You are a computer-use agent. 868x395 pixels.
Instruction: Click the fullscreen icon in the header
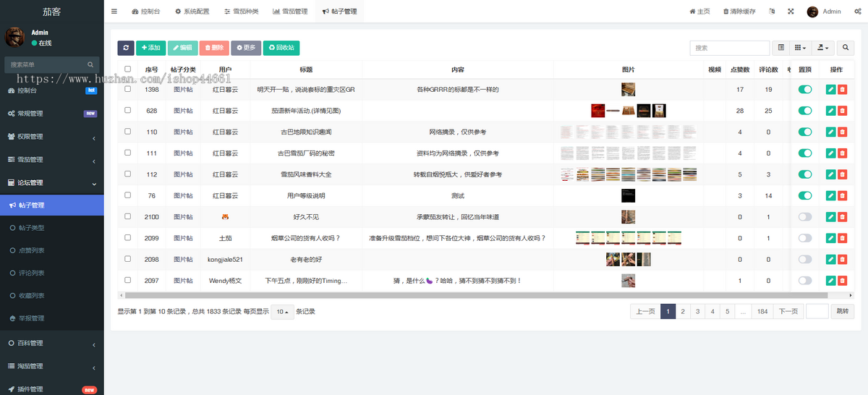pyautogui.click(x=791, y=12)
